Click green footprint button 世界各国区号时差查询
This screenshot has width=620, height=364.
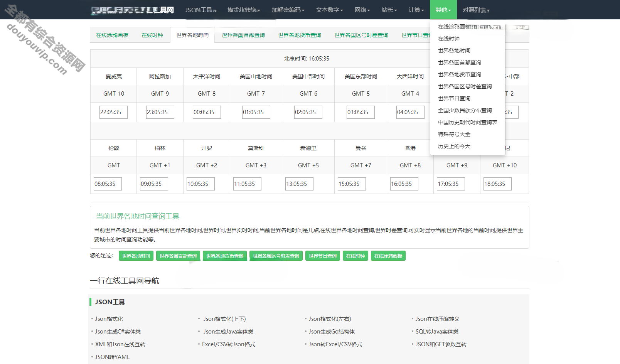pos(276,256)
